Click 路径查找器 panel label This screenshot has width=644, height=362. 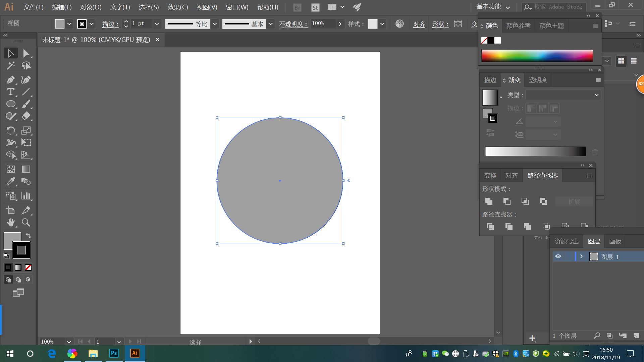542,175
